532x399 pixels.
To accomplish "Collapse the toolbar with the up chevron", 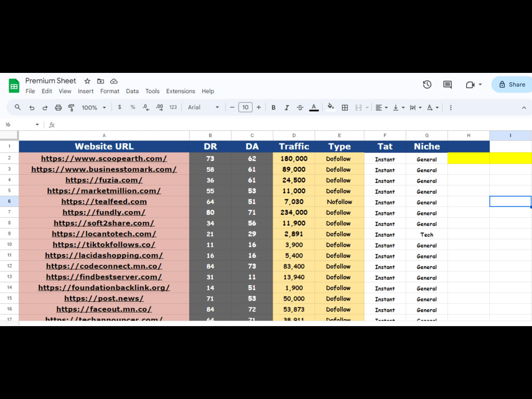I will pyautogui.click(x=524, y=107).
